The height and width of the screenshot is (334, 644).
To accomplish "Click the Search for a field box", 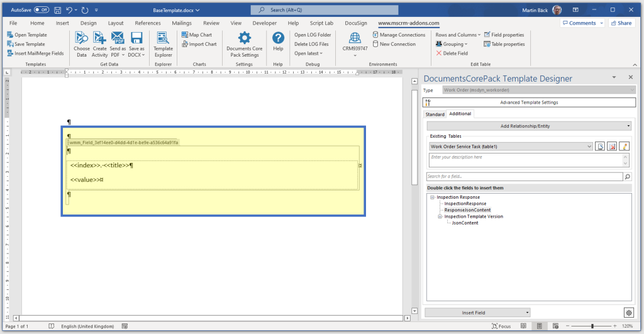I will (x=525, y=177).
